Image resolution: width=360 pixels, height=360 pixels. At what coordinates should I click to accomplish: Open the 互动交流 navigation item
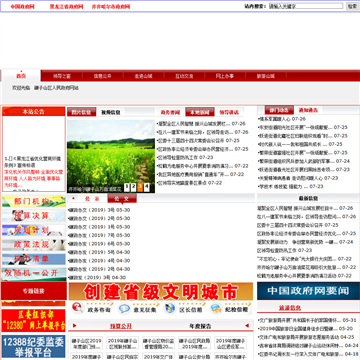click(x=184, y=76)
